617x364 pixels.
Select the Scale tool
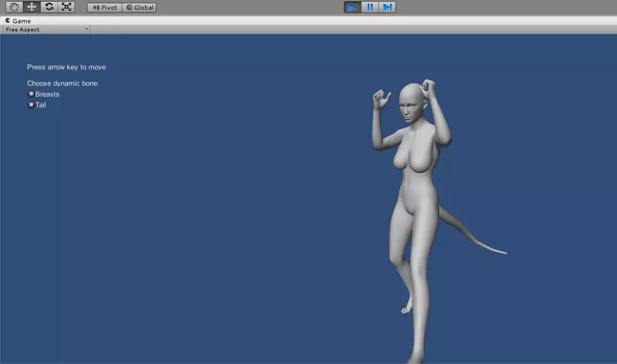click(x=66, y=7)
